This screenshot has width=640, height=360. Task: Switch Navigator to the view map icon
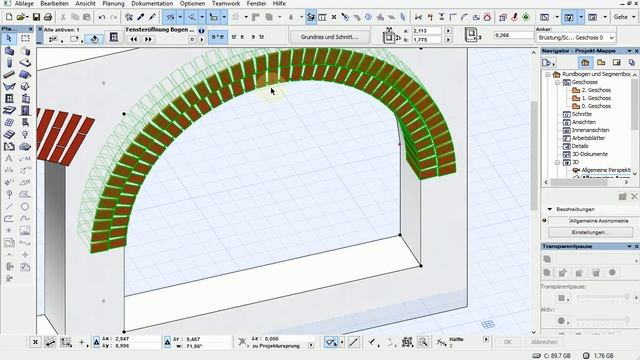click(x=601, y=62)
